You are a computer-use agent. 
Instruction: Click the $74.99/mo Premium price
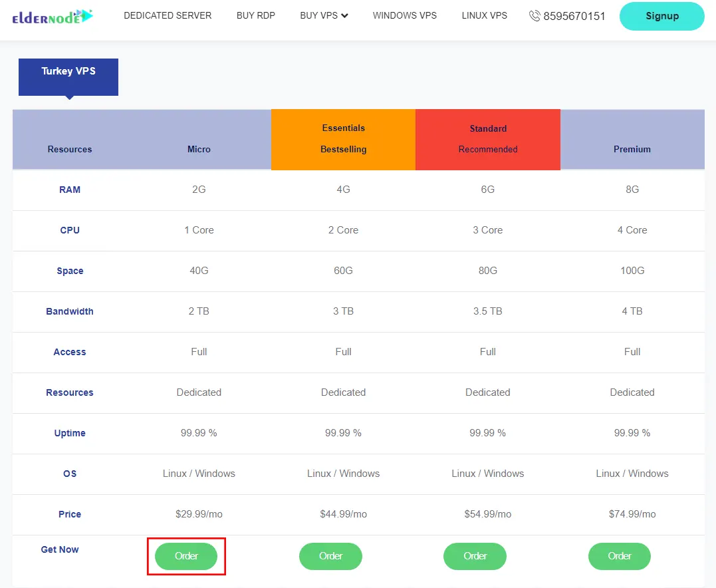pyautogui.click(x=632, y=514)
